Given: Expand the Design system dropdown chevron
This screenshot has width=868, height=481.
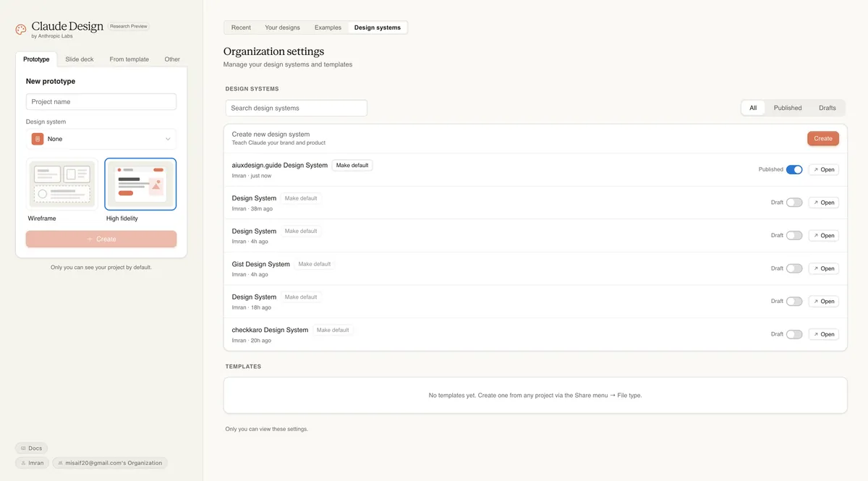Looking at the screenshot, I should 168,139.
